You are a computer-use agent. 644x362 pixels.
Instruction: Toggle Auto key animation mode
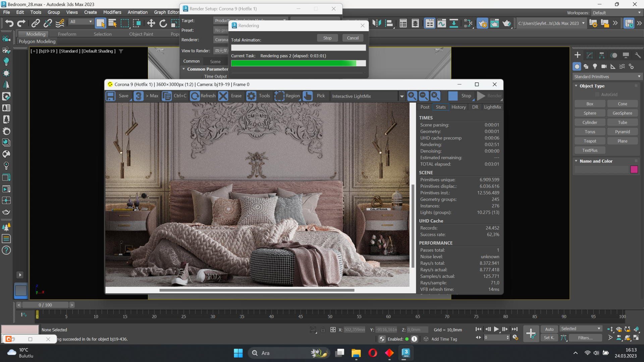tap(549, 329)
